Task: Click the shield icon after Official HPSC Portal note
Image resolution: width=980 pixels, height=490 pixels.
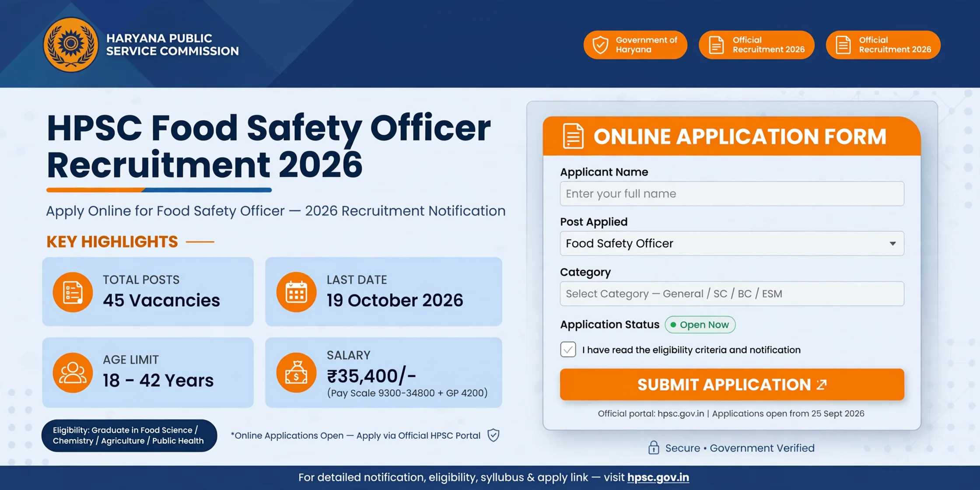Action: tap(493, 435)
